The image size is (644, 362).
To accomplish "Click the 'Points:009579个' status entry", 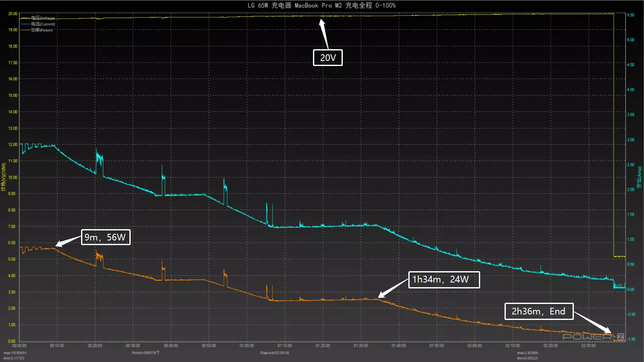I will (x=146, y=353).
